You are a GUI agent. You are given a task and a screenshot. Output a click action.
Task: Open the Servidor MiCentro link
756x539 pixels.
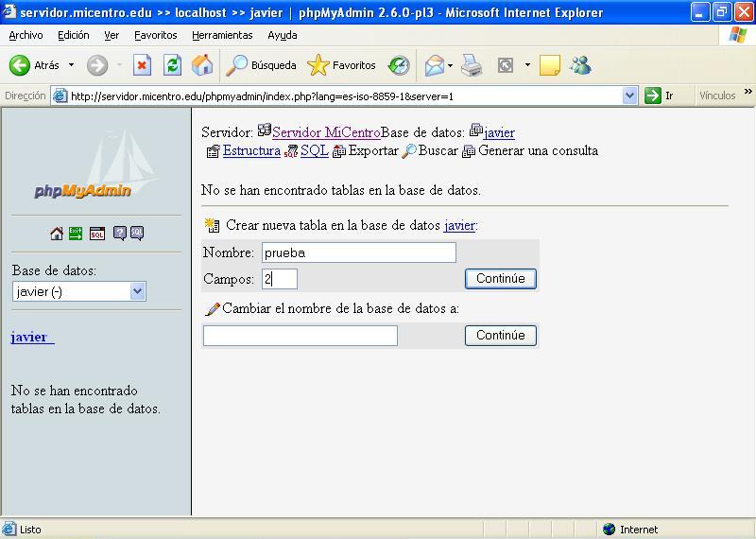(x=326, y=132)
